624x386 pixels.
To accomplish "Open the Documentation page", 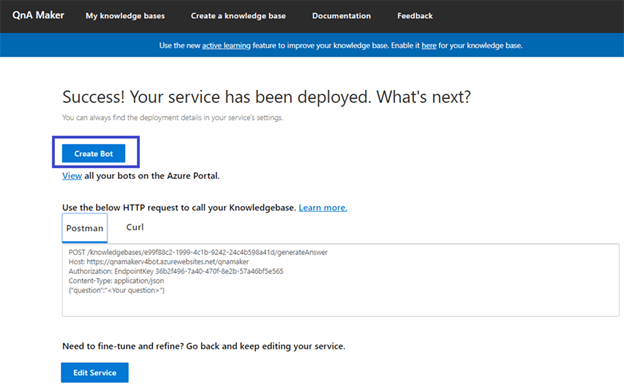I will pyautogui.click(x=341, y=16).
